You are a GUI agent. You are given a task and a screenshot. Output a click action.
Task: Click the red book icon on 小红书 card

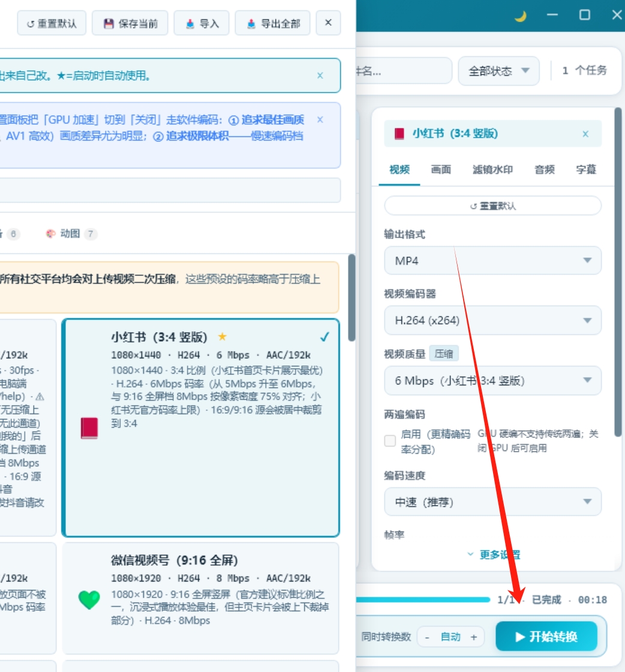coord(89,428)
